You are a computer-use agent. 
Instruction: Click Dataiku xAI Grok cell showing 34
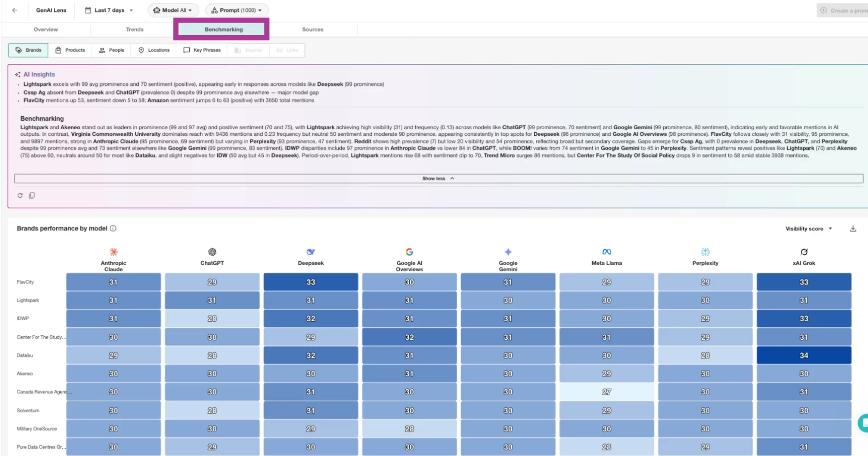coord(804,355)
